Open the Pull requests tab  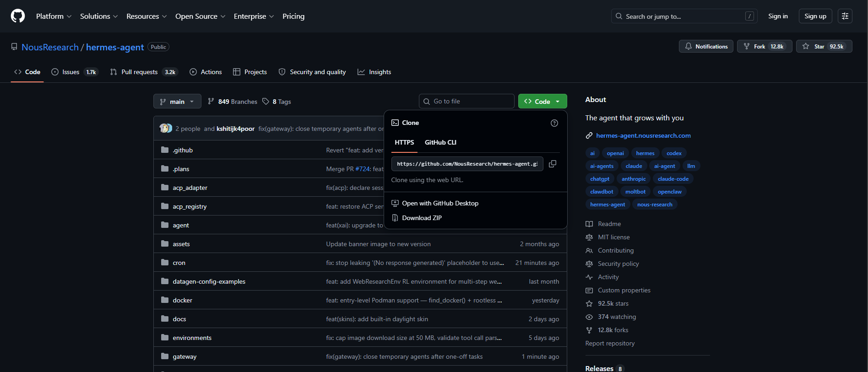pyautogui.click(x=143, y=72)
